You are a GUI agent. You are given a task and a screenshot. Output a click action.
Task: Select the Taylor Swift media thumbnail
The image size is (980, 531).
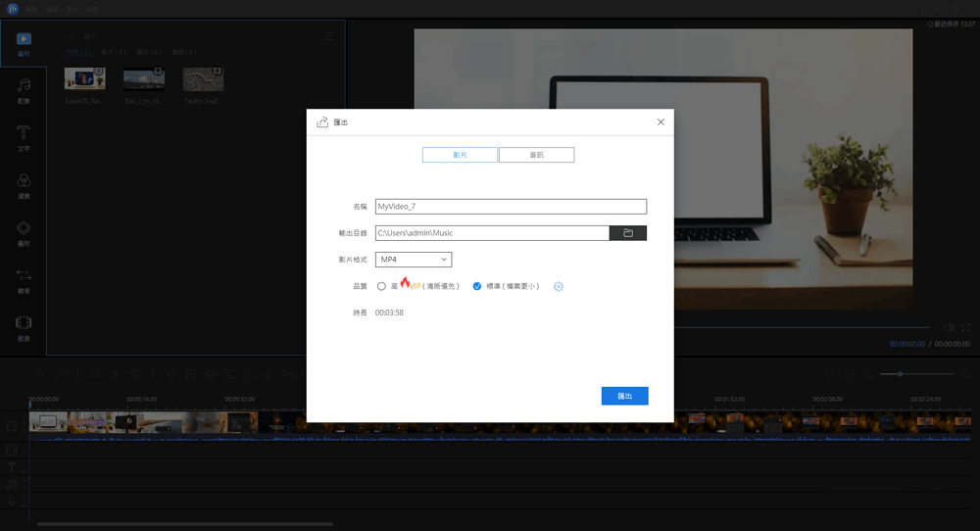[203, 79]
